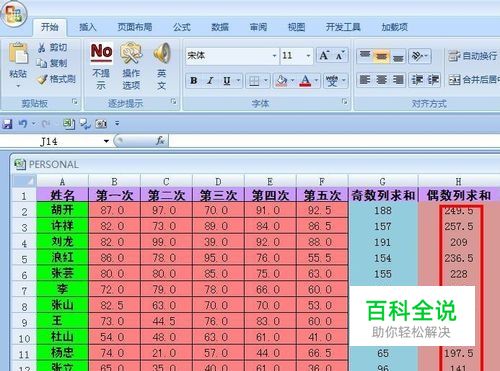500x371 pixels.
Task: Switch to the 页面布局 tab
Action: coord(135,27)
